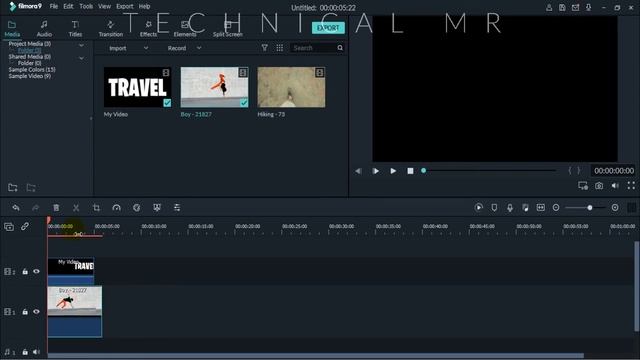Open the speed control icon
The image size is (640, 360).
tap(116, 208)
